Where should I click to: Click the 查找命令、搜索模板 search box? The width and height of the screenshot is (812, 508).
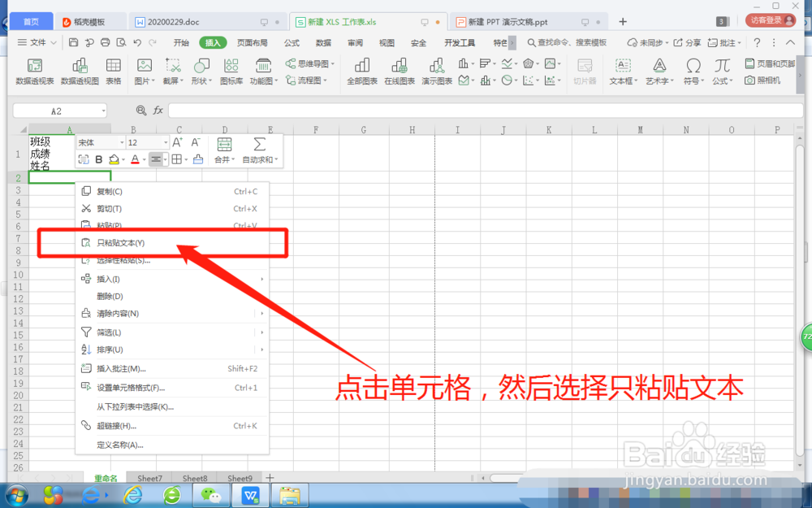coord(567,42)
